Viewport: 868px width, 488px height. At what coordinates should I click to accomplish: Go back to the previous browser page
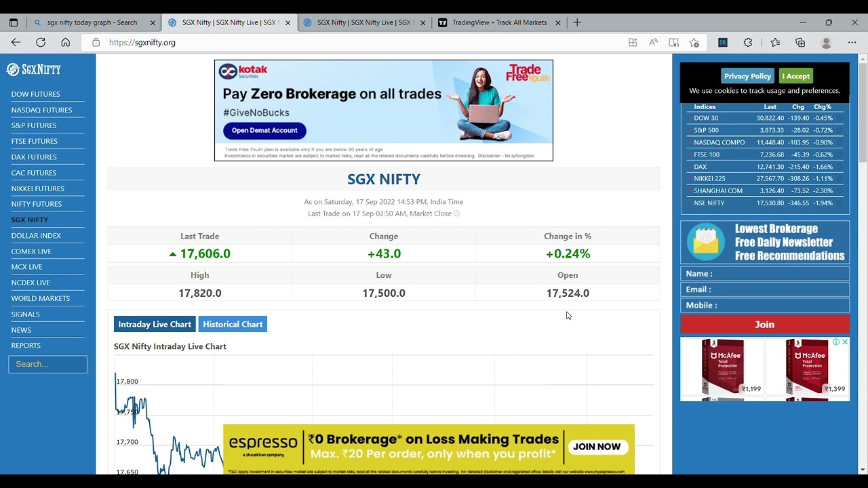pos(16,42)
